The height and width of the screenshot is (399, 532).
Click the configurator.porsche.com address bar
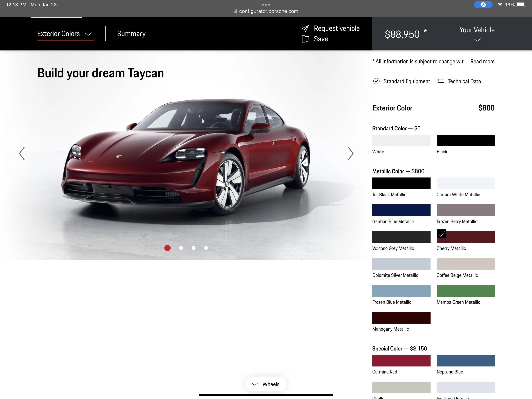(266, 11)
